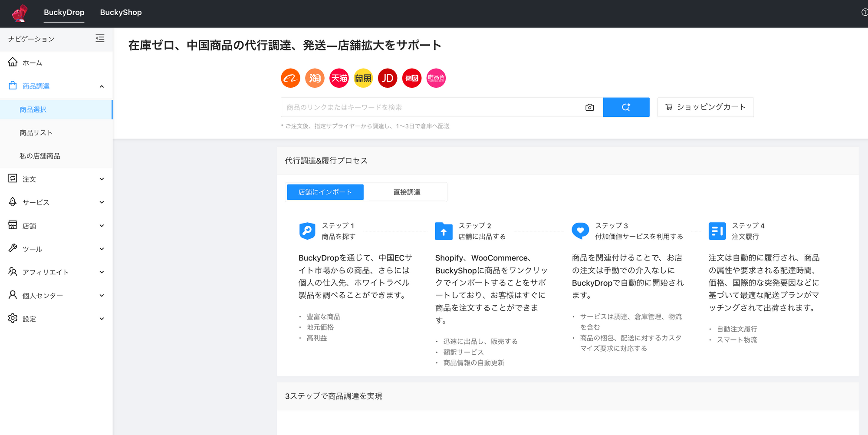Click the 店舗に出品する step label
Viewport: 868px width, 435px height.
tap(482, 237)
